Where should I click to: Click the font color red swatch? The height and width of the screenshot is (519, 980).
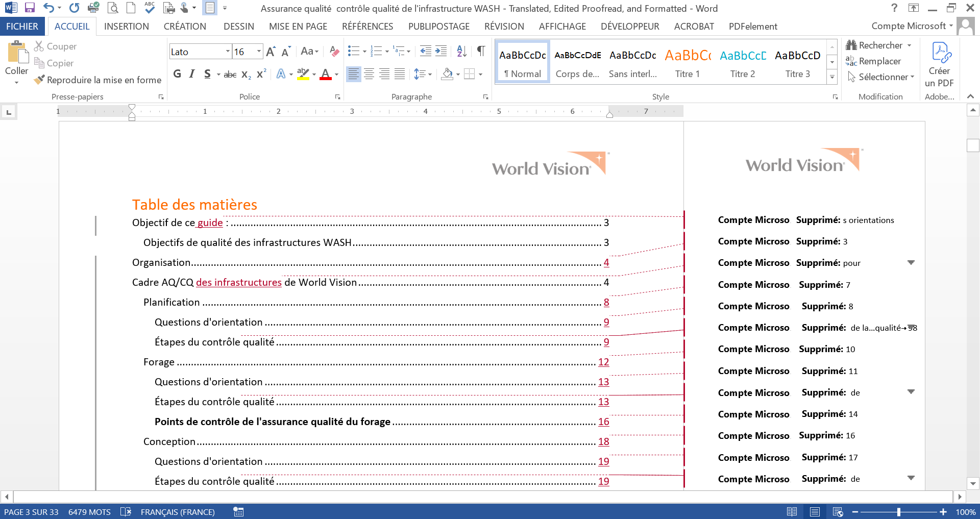(x=326, y=75)
